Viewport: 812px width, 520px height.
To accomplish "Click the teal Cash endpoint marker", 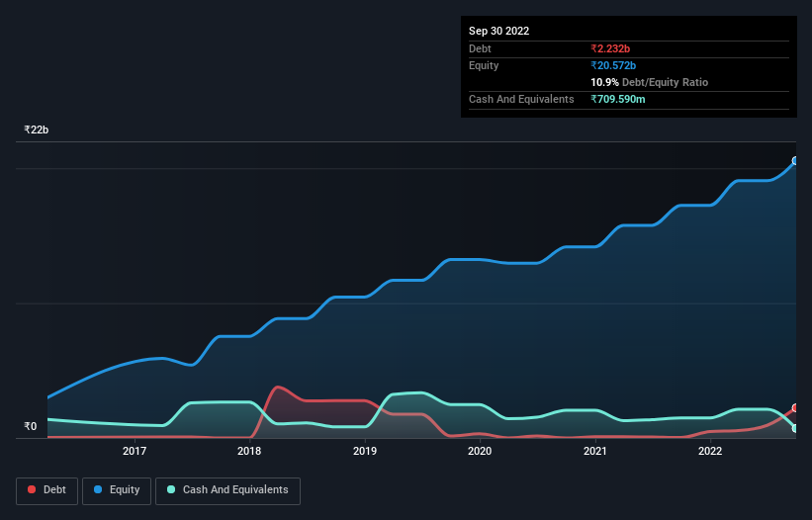I will point(795,428).
